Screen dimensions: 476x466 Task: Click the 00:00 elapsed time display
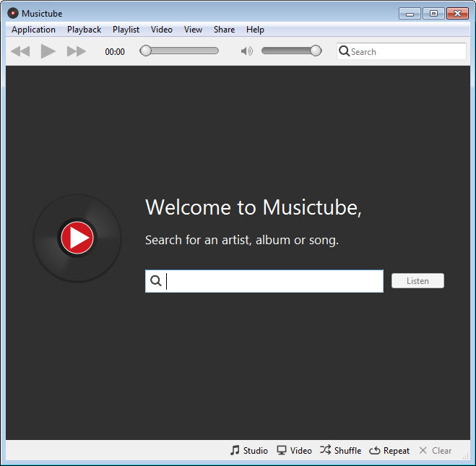click(115, 51)
